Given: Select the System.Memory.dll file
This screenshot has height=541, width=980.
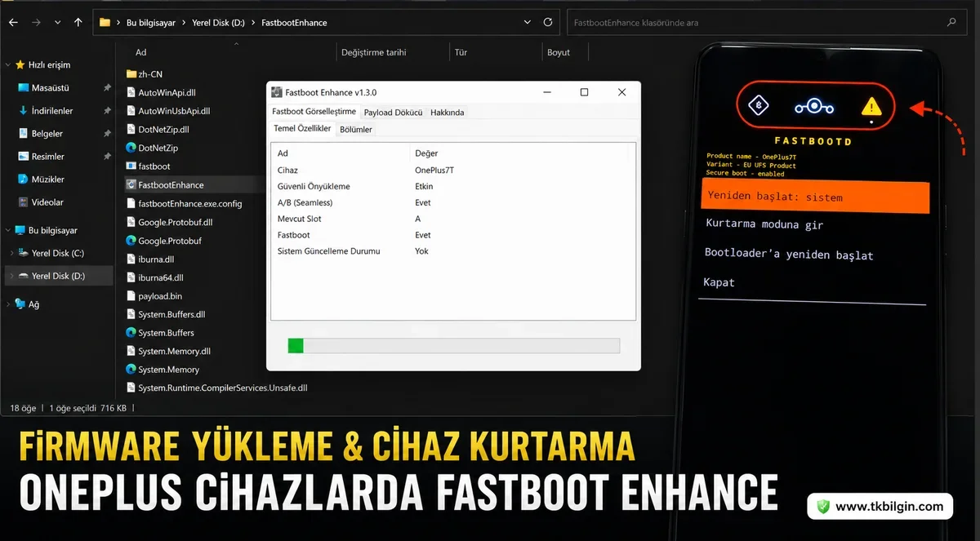Looking at the screenshot, I should coord(168,351).
